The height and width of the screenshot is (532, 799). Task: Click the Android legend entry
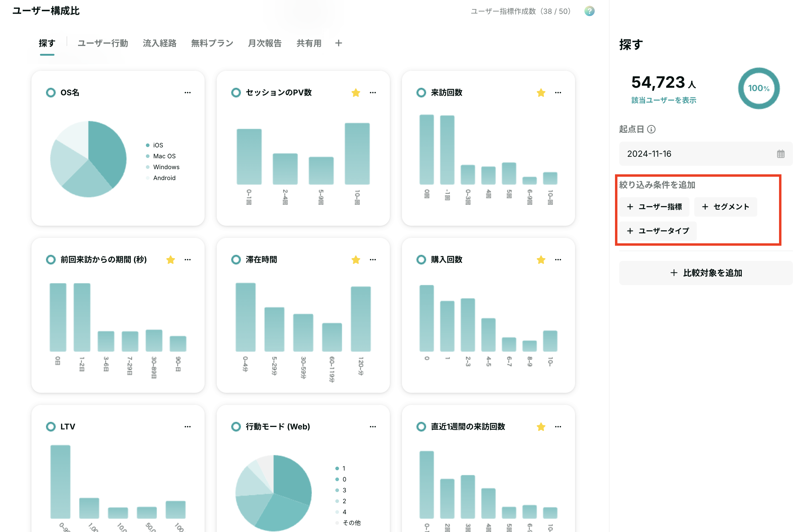point(161,178)
